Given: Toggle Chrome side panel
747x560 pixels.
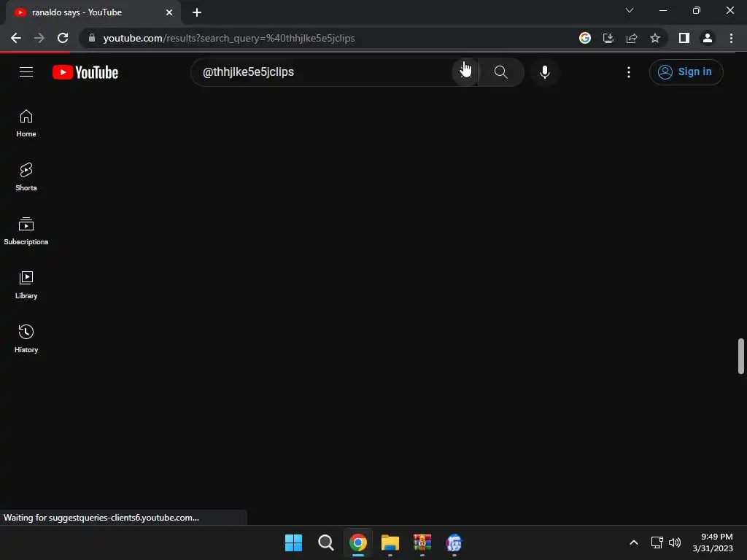Looking at the screenshot, I should [684, 38].
